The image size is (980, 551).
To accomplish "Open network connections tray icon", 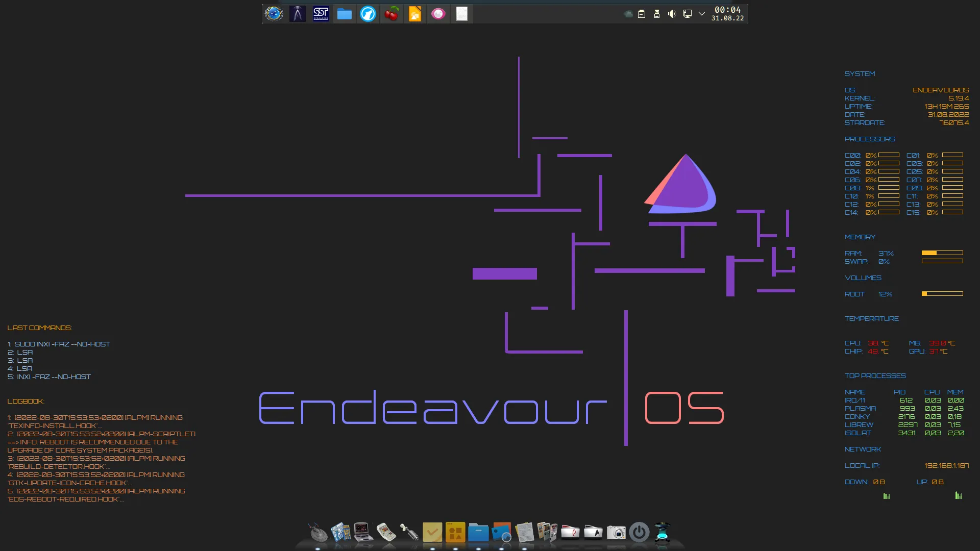I will (x=687, y=14).
